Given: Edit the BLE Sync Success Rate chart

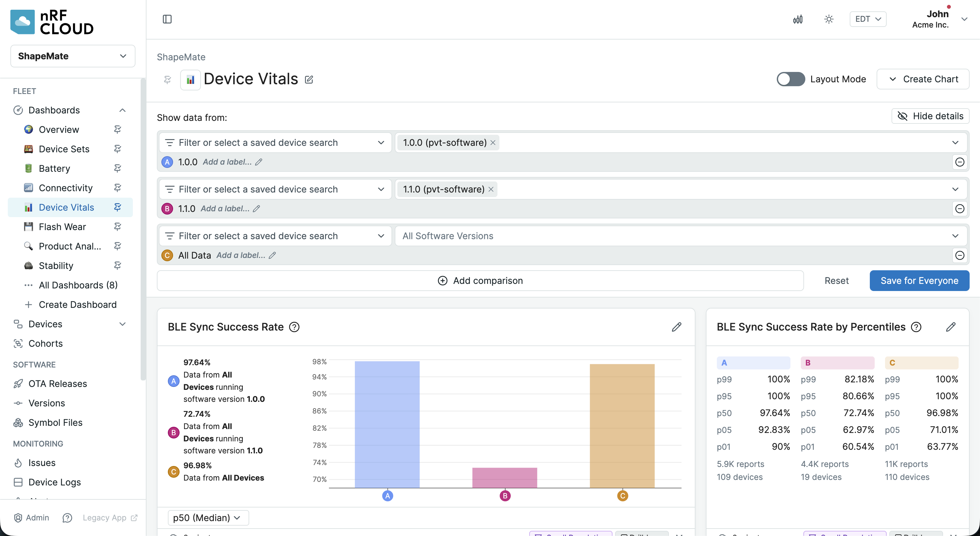Looking at the screenshot, I should tap(676, 327).
